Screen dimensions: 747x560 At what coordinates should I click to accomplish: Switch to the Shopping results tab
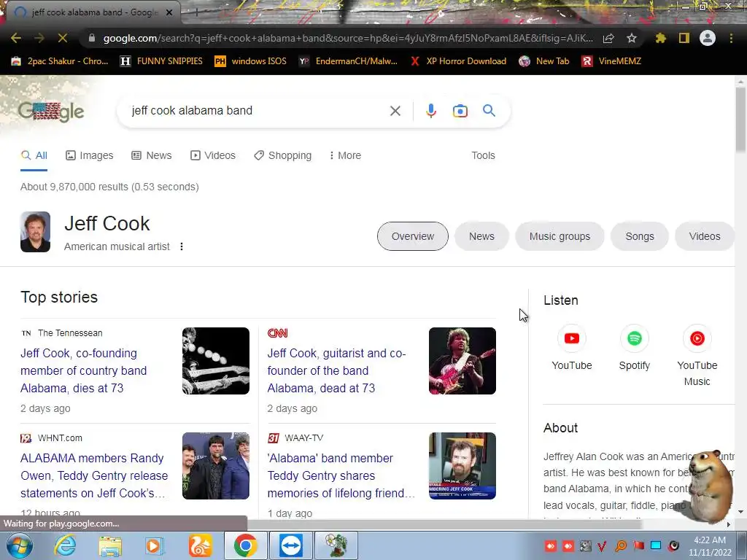283,155
